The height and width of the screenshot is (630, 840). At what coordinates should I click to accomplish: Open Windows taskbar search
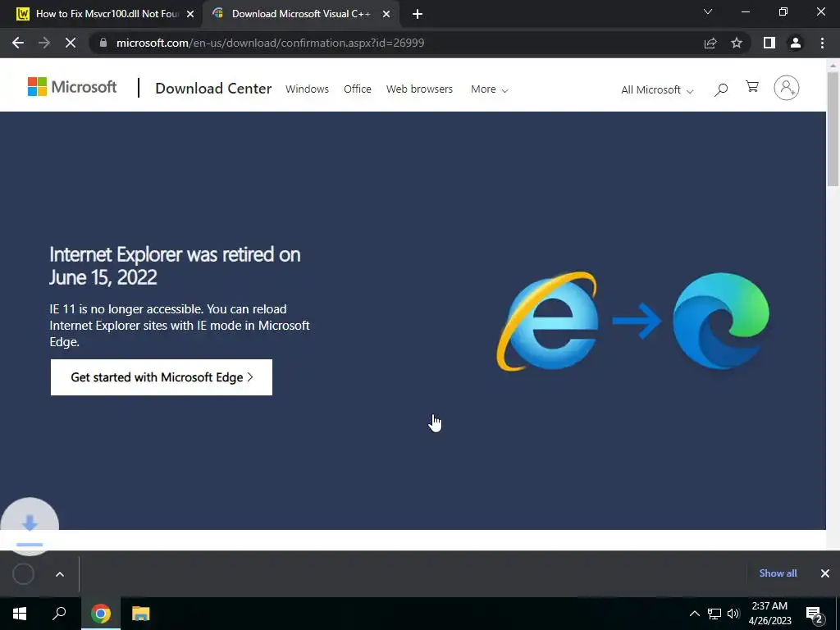[59, 614]
